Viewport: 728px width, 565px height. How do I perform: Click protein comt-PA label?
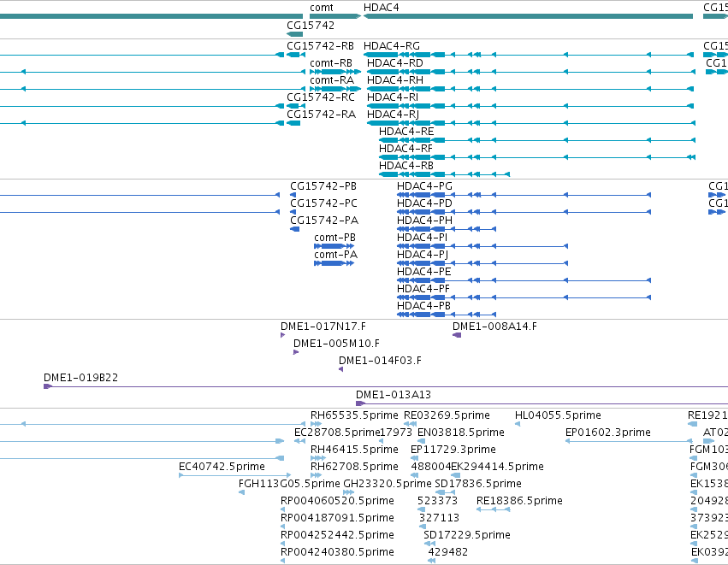pos(335,255)
